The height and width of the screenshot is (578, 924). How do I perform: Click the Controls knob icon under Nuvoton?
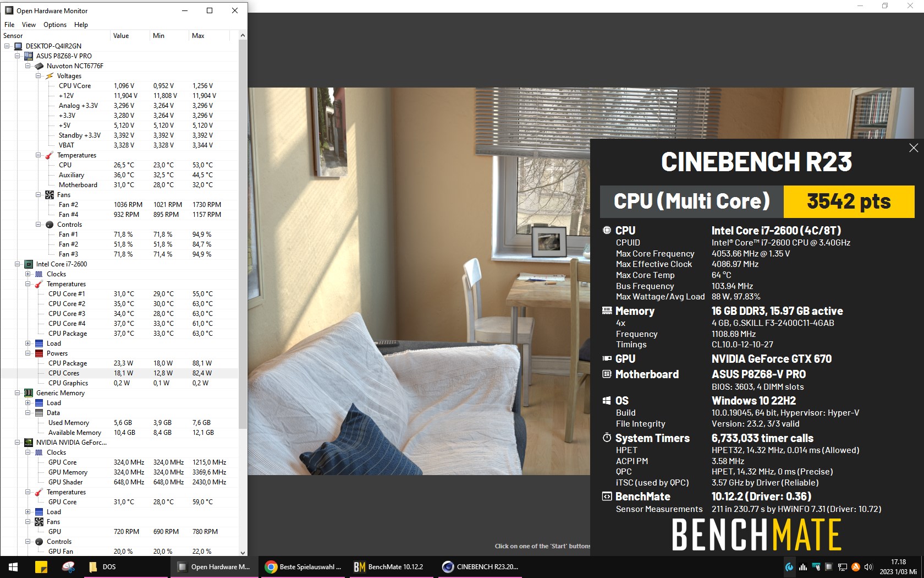pyautogui.click(x=50, y=225)
